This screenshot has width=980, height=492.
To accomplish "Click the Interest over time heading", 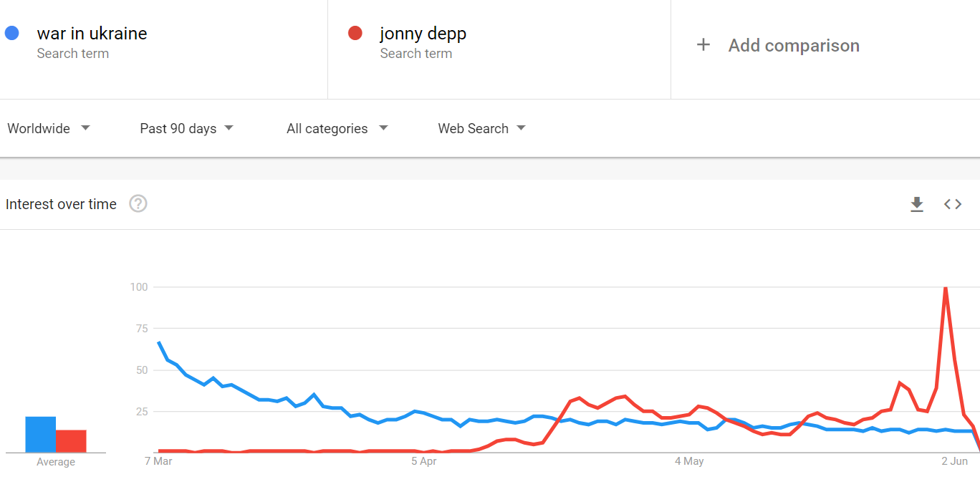I will pyautogui.click(x=61, y=205).
